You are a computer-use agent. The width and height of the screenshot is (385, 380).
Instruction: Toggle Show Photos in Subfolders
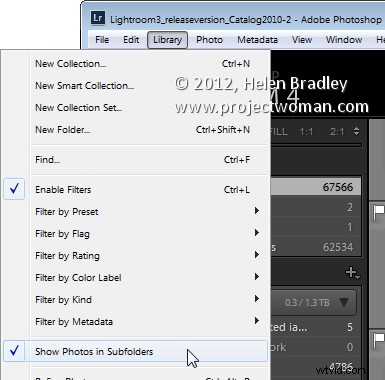(x=136, y=351)
